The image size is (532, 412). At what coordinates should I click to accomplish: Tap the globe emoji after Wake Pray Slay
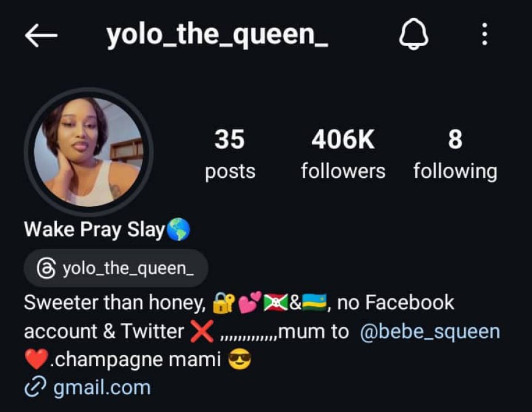click(x=179, y=229)
